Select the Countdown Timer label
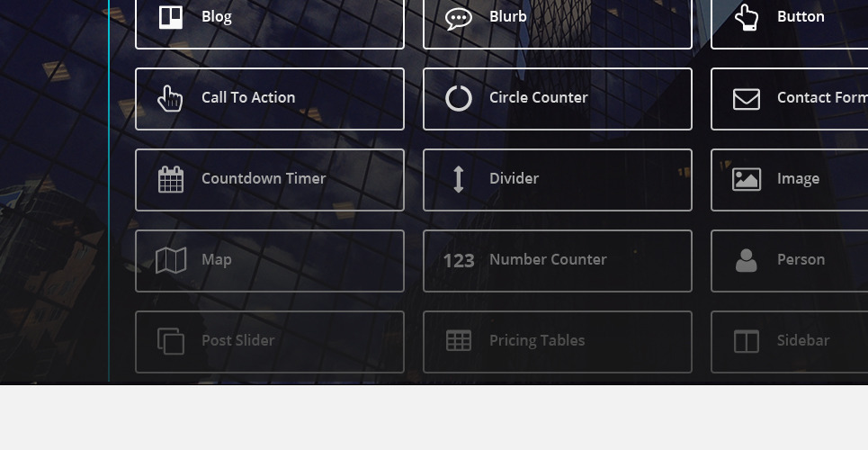The image size is (868, 450). click(x=264, y=178)
